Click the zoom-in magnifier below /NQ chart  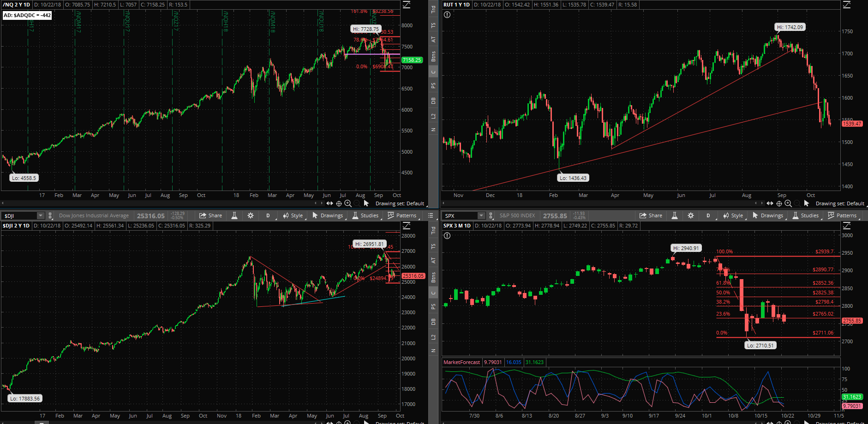click(348, 203)
